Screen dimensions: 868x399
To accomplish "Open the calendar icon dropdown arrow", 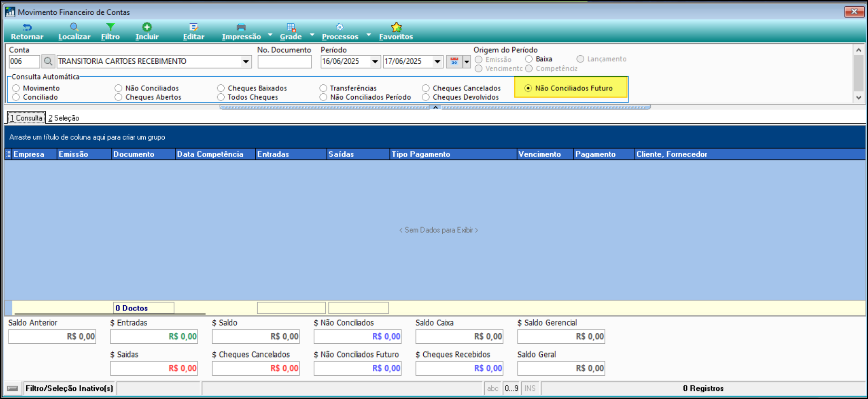I will 467,61.
